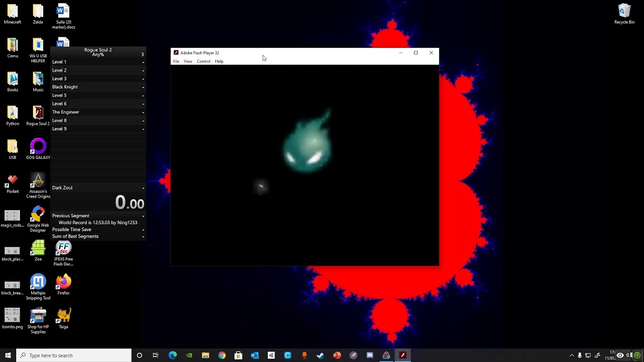The height and width of the screenshot is (362, 644).
Task: Open Steam from the taskbar
Action: click(x=320, y=355)
